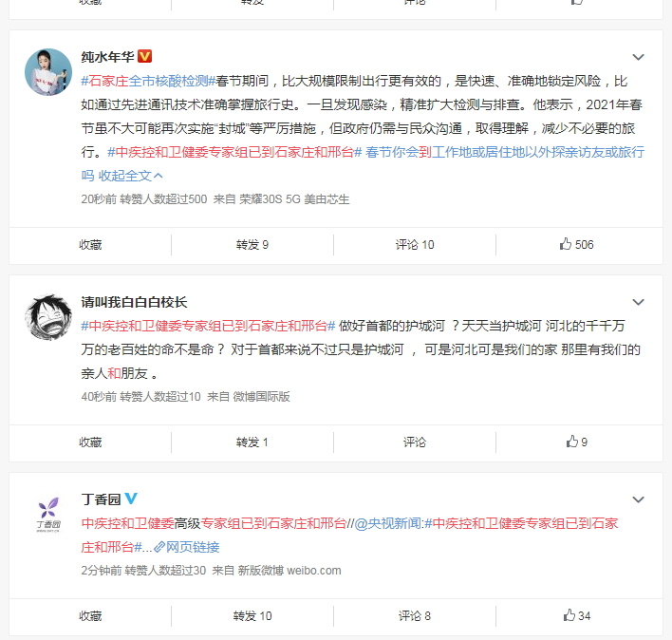Like the post with 9 thumbs up
672x640 pixels.
pyautogui.click(x=576, y=442)
